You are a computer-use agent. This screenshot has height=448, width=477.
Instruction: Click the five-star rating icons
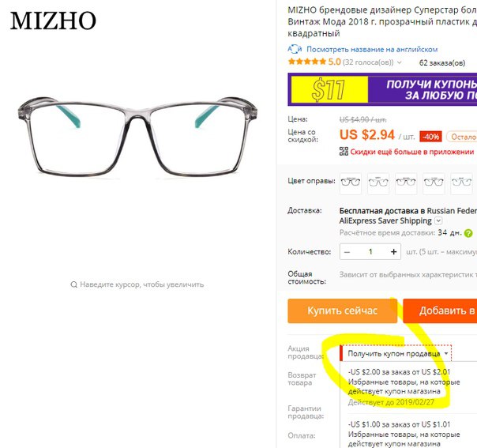(307, 62)
